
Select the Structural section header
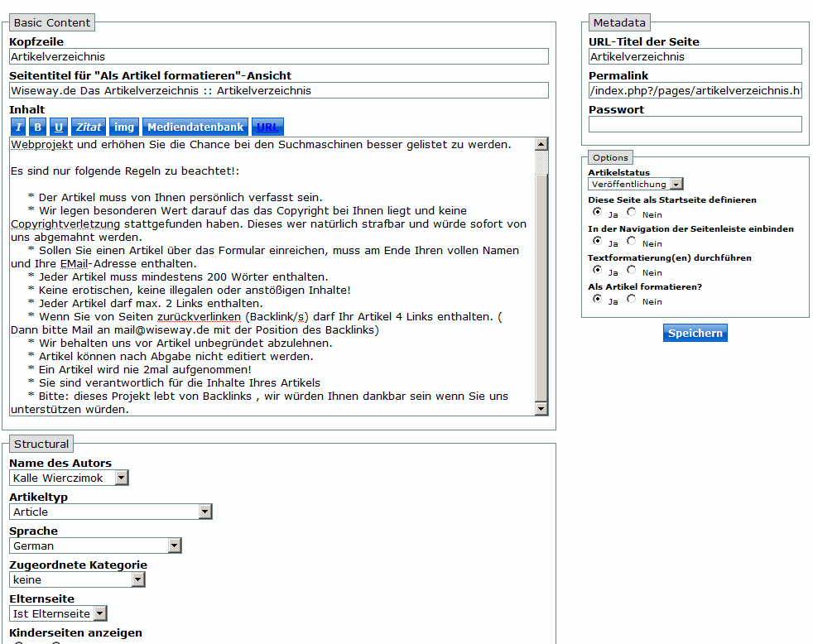point(41,444)
